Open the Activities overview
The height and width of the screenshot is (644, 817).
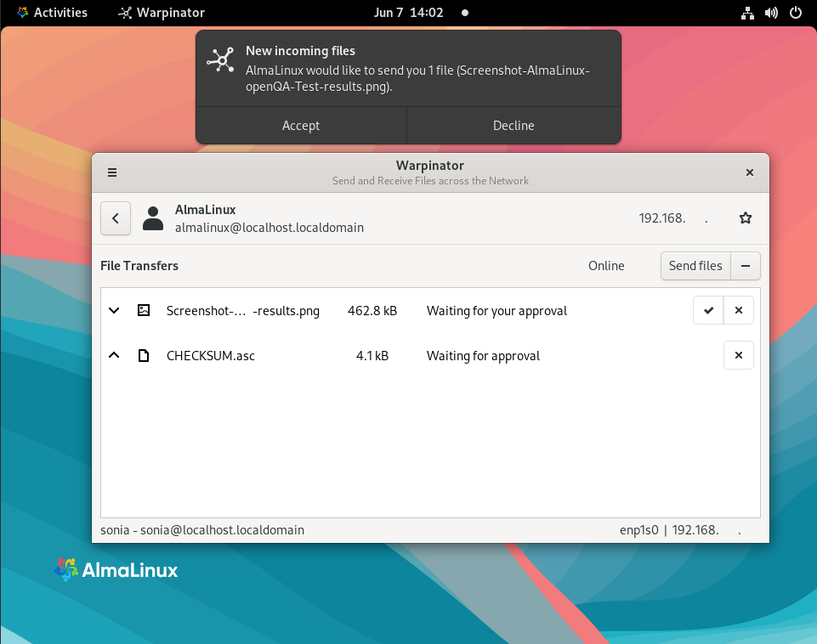[x=51, y=13]
